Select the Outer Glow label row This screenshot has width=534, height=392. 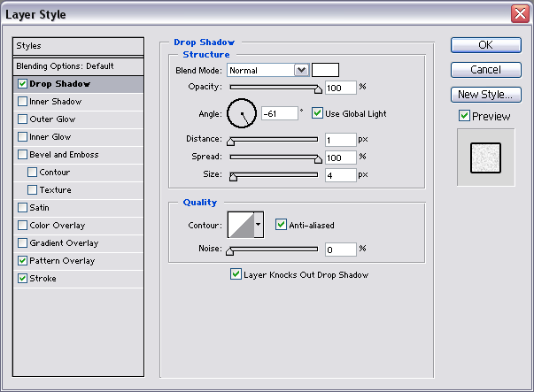[x=78, y=119]
